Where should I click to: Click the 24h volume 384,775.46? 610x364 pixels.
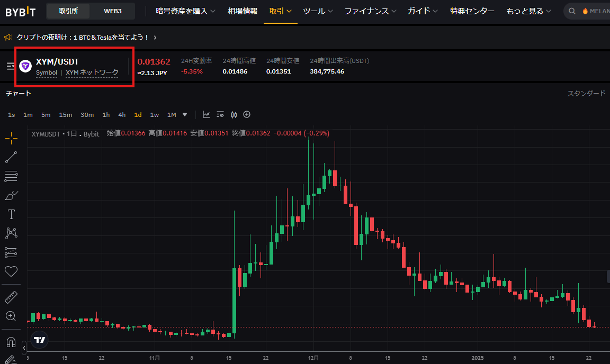(327, 71)
